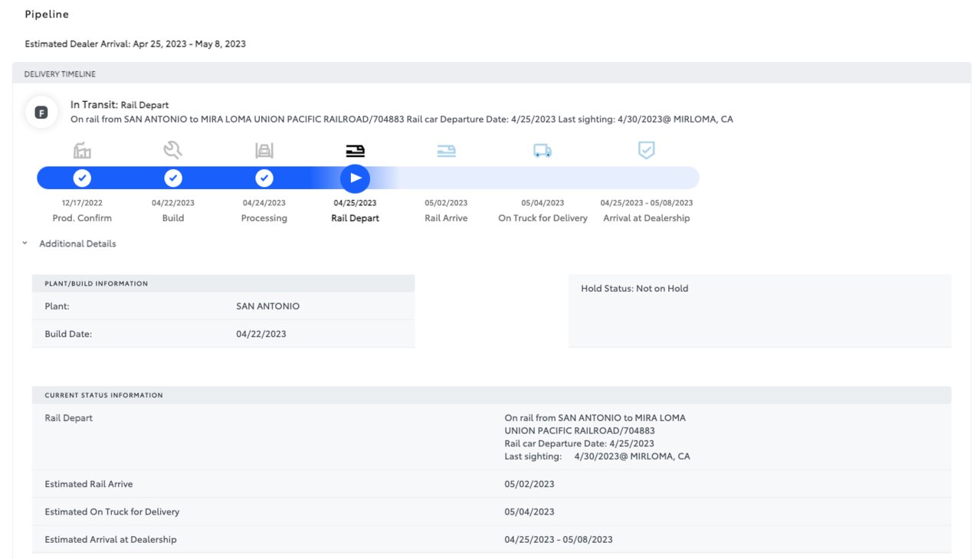Click the Estimated Rail Arrive value 05/02/2023
The width and height of the screenshot is (980, 559).
click(529, 484)
